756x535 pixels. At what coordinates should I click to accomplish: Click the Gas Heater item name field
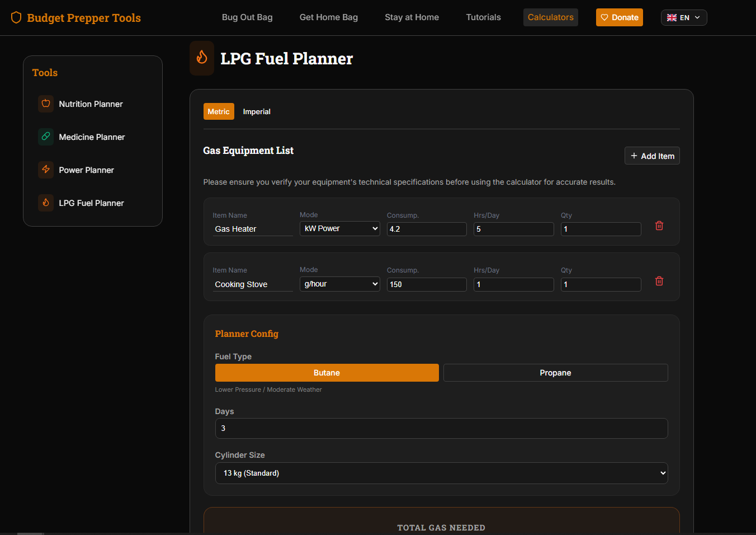(x=253, y=229)
